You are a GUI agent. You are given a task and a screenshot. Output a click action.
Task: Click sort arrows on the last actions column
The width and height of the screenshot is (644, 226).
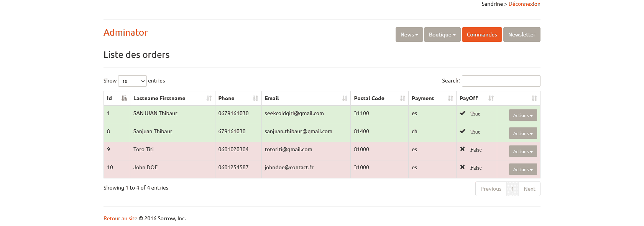(x=535, y=98)
